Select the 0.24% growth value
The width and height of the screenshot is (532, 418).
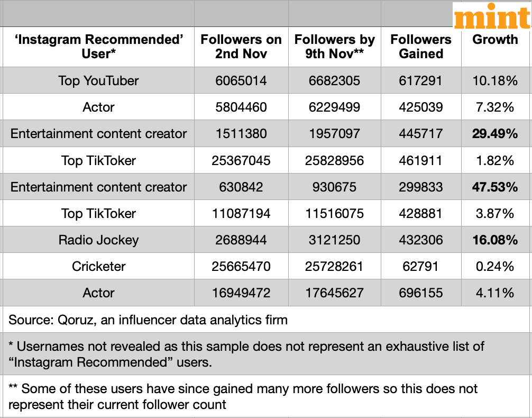point(495,266)
